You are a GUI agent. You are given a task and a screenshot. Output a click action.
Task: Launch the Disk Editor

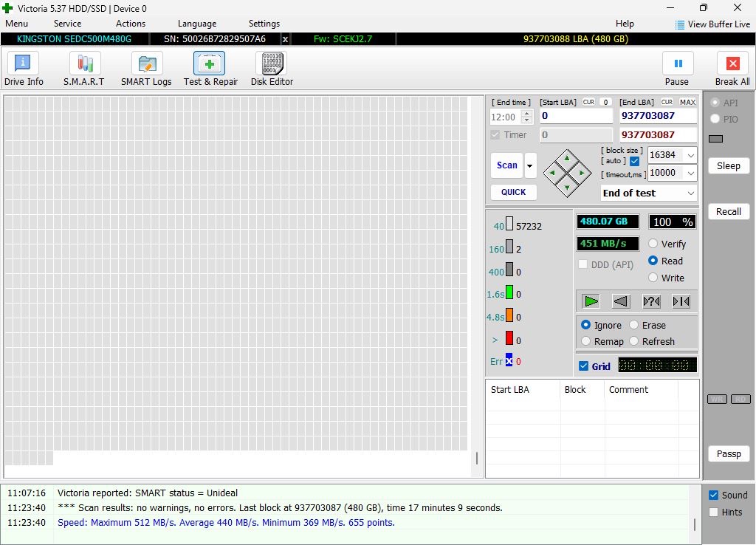click(x=272, y=67)
